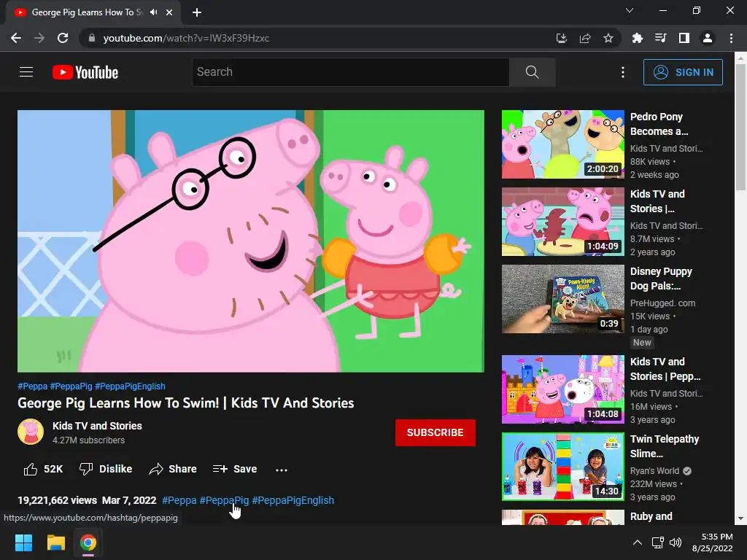Click Chrome icon in taskbar

pos(88,542)
